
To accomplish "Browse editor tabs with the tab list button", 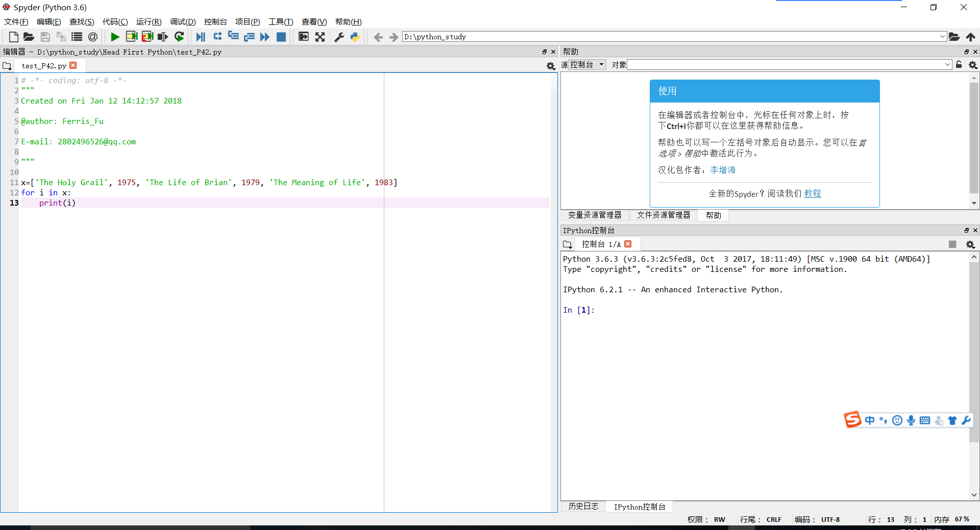I will point(7,66).
